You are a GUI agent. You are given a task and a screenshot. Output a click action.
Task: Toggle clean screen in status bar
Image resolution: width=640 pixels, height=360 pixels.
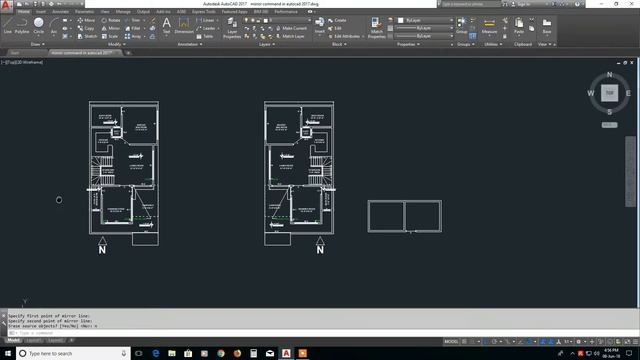point(627,342)
